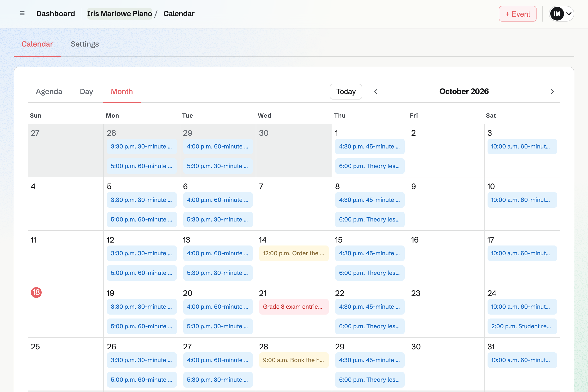
Task: Open 5:00 p.m. lesson on October 26
Action: pos(142,380)
